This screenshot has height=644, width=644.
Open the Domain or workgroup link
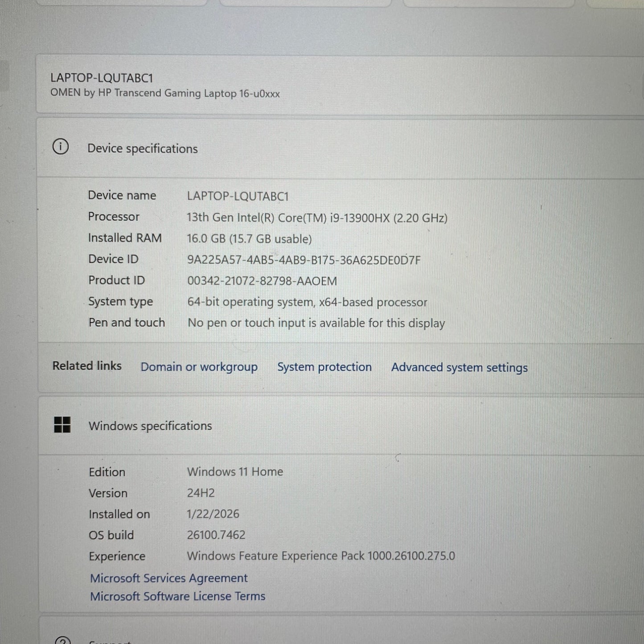(x=199, y=367)
